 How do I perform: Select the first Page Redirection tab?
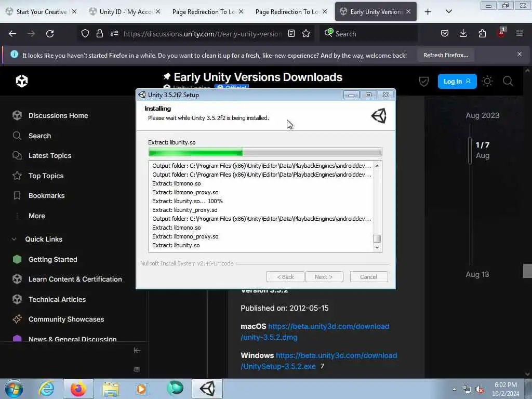coord(208,11)
